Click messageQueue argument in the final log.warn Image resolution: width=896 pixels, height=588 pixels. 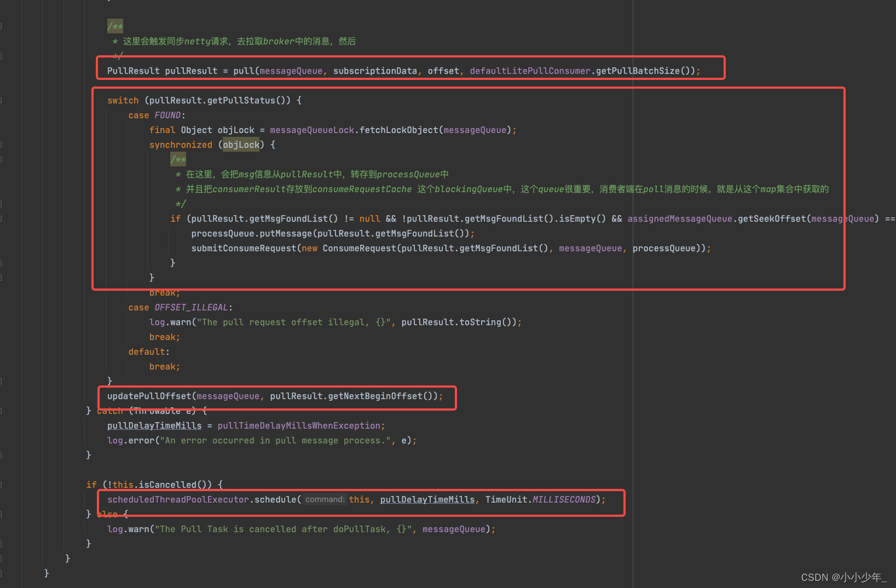(454, 529)
